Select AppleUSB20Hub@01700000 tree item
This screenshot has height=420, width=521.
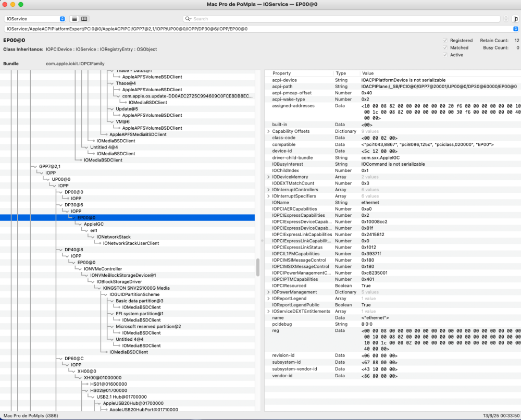click(x=133, y=403)
